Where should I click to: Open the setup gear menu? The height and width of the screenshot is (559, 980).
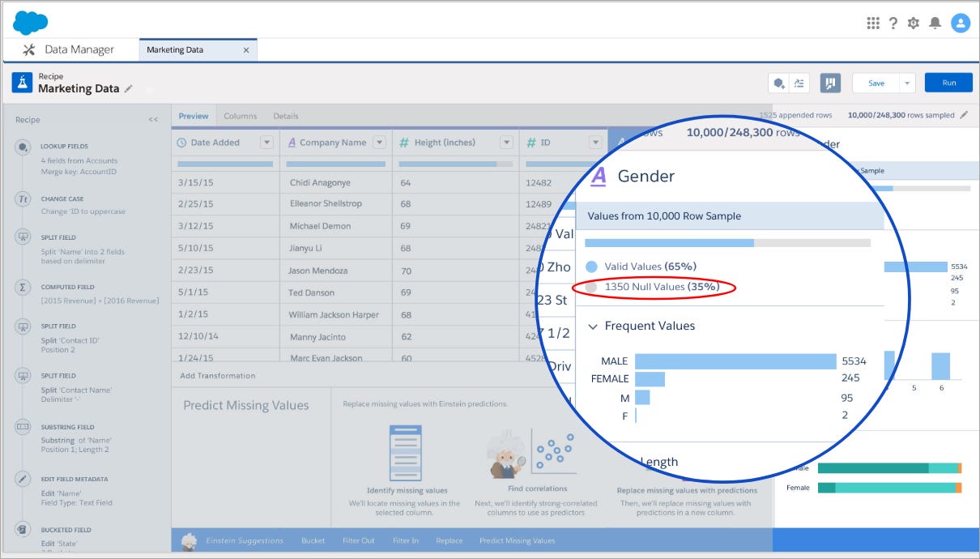[x=914, y=23]
